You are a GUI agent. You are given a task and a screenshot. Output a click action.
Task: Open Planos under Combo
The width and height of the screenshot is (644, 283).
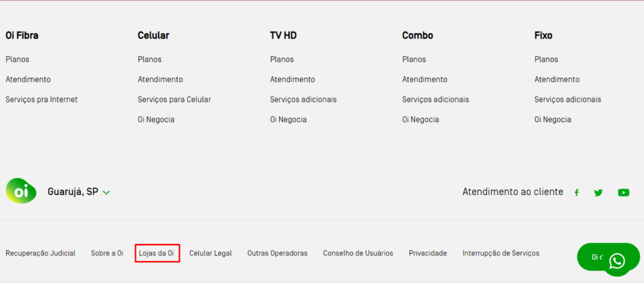[414, 60]
